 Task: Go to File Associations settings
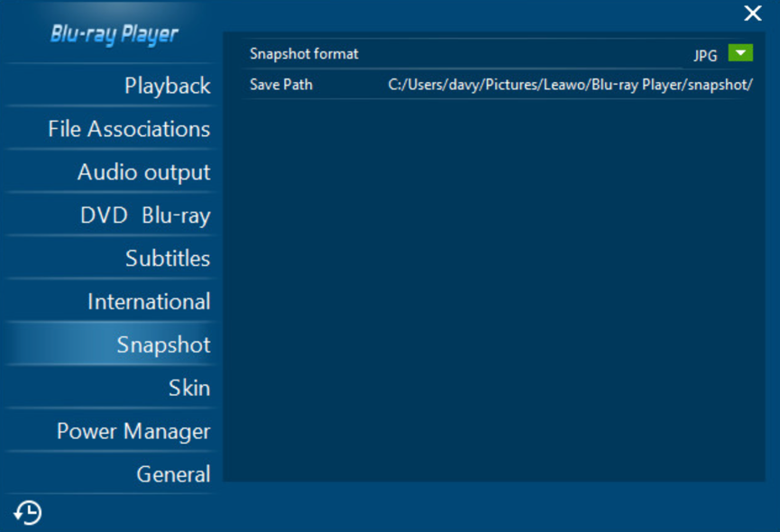(129, 129)
